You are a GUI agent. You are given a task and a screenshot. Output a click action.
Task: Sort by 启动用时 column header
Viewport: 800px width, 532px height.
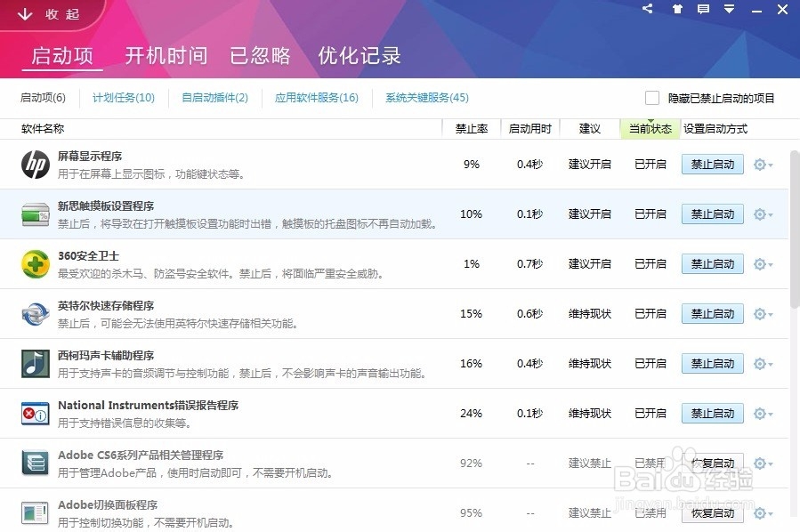pyautogui.click(x=530, y=128)
